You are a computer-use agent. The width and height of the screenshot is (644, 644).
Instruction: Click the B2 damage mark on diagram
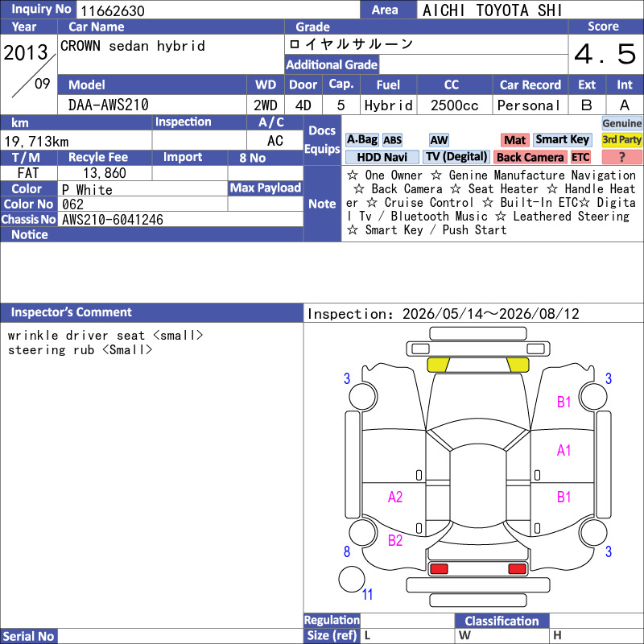click(x=395, y=540)
